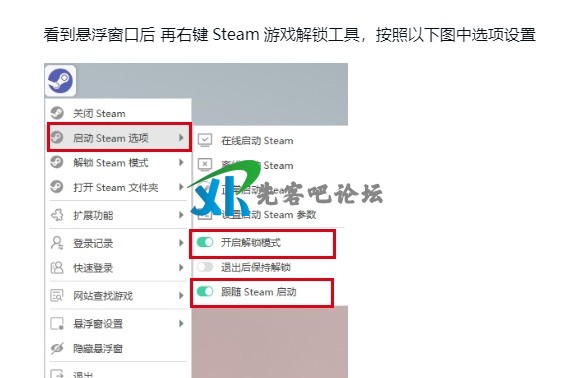
Task: Click 设置启动 Steam 参数 option
Action: [x=268, y=215]
